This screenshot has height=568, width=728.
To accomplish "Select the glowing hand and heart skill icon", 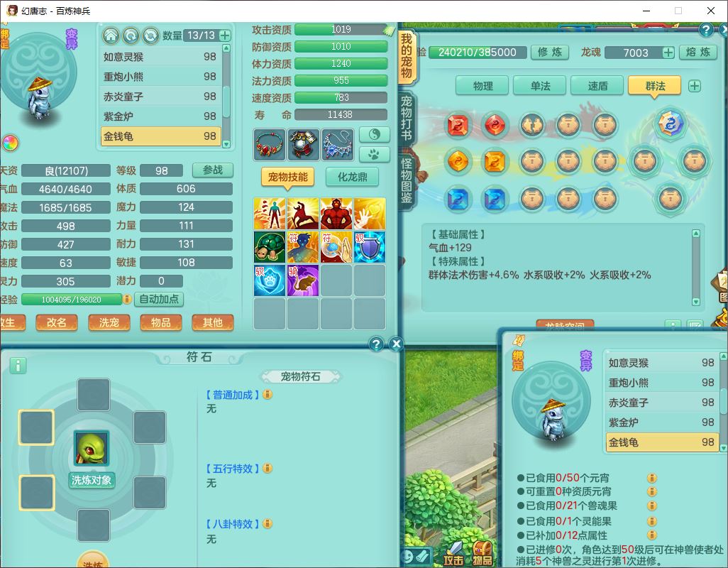I will click(370, 214).
